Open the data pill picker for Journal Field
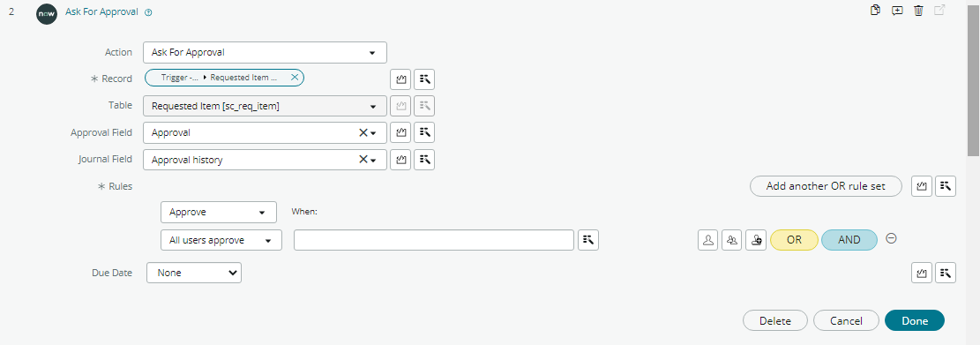This screenshot has height=345, width=980. (424, 160)
